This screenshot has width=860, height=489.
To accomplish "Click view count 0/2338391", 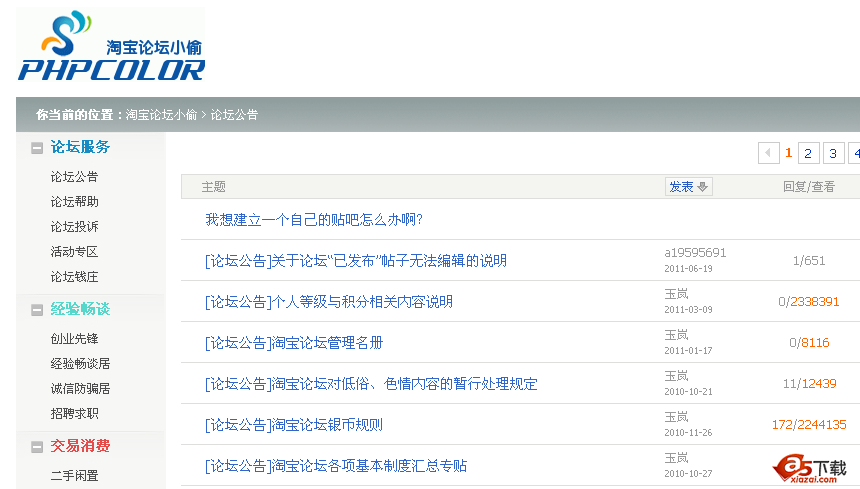I will click(809, 302).
